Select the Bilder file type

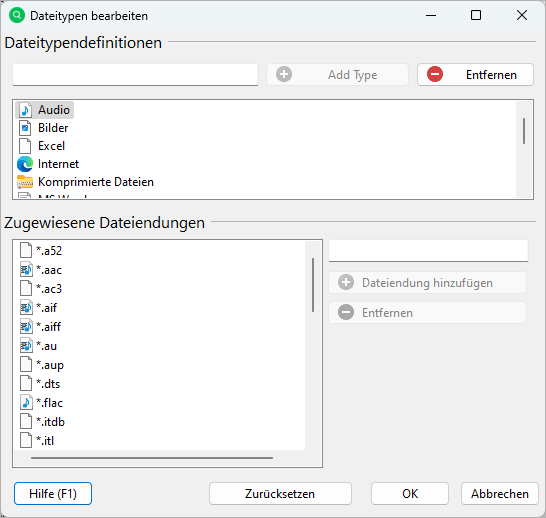click(x=53, y=128)
